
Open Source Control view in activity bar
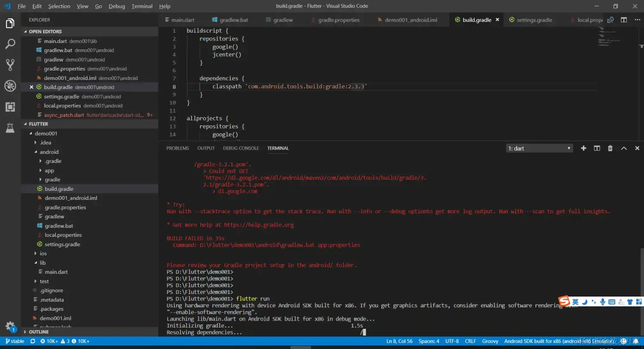coord(10,65)
